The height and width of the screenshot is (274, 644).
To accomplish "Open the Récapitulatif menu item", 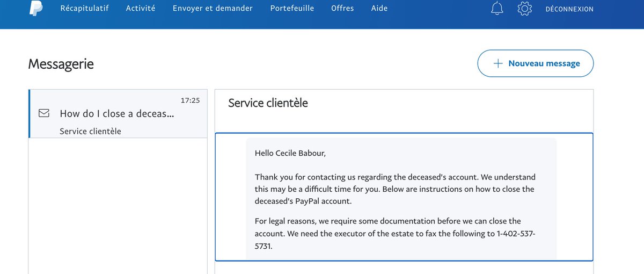I will click(84, 9).
